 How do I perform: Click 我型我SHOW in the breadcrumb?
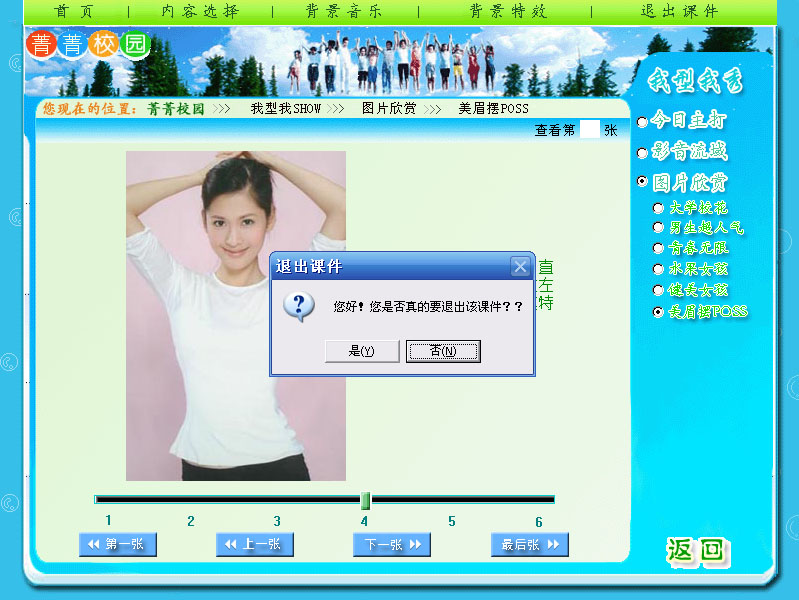(x=286, y=109)
